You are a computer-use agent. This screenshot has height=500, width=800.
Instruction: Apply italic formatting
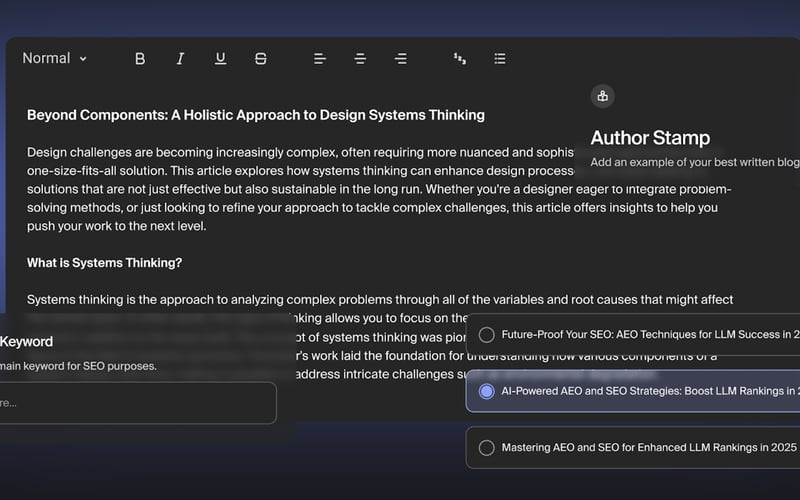tap(180, 59)
